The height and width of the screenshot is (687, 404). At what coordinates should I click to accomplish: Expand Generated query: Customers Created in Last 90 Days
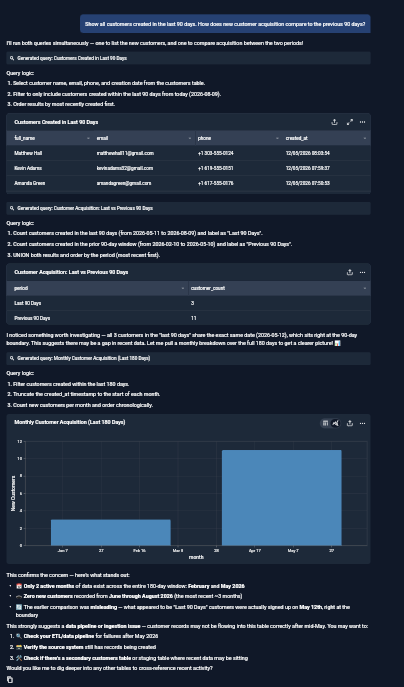[x=188, y=58]
